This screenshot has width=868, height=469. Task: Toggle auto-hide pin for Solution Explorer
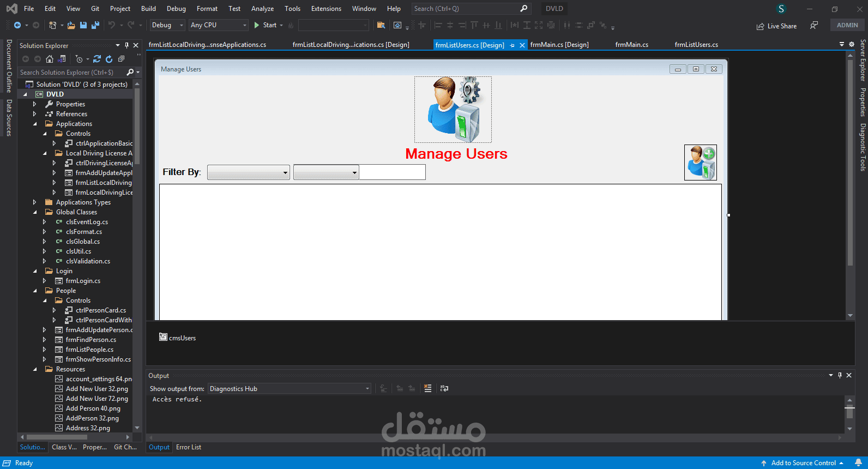[127, 45]
